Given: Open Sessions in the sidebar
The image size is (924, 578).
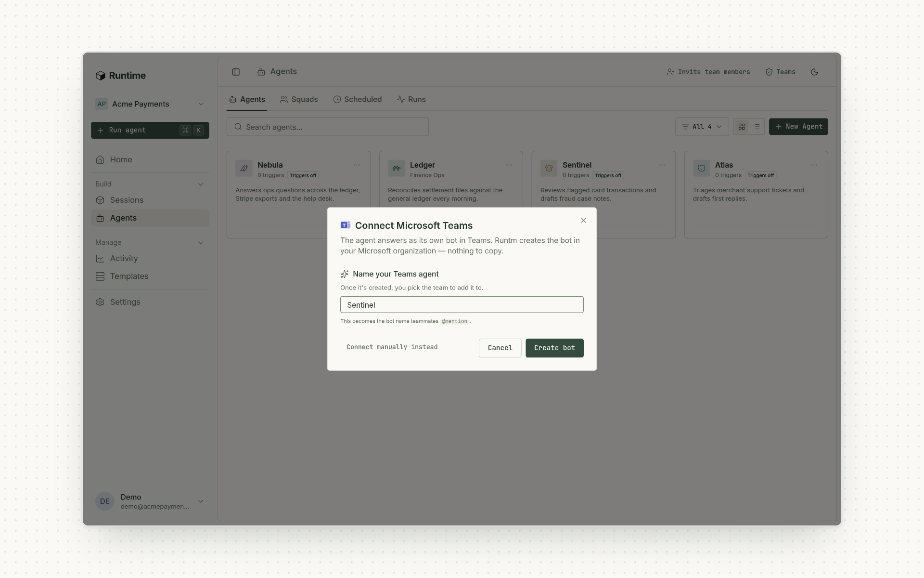Looking at the screenshot, I should 150,200.
